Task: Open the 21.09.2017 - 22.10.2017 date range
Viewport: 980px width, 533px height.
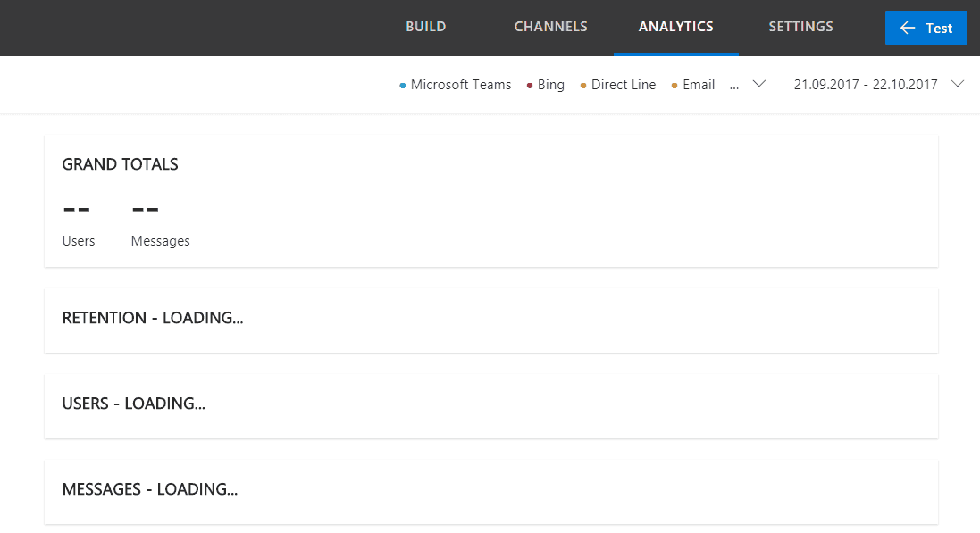Action: (865, 85)
